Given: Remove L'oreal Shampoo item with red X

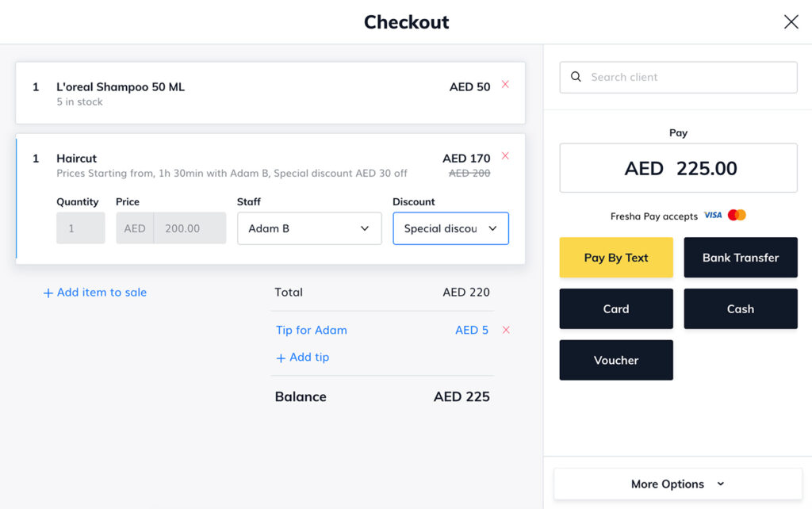Looking at the screenshot, I should tap(505, 84).
